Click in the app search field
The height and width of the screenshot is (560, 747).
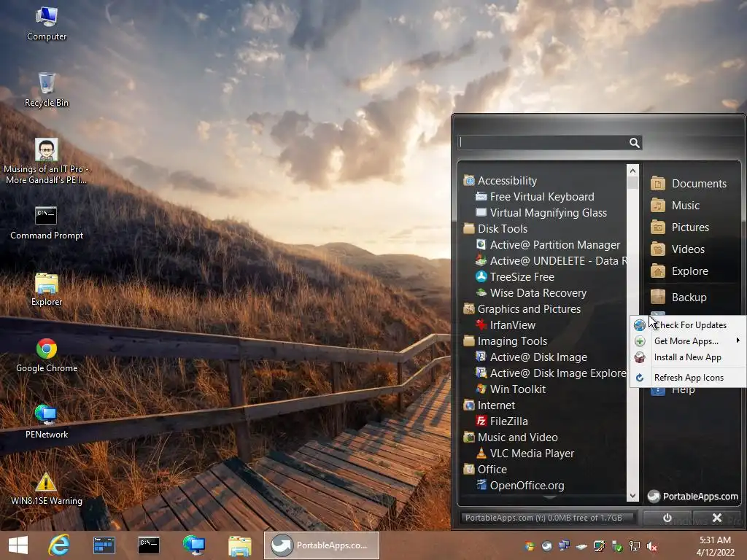point(543,143)
